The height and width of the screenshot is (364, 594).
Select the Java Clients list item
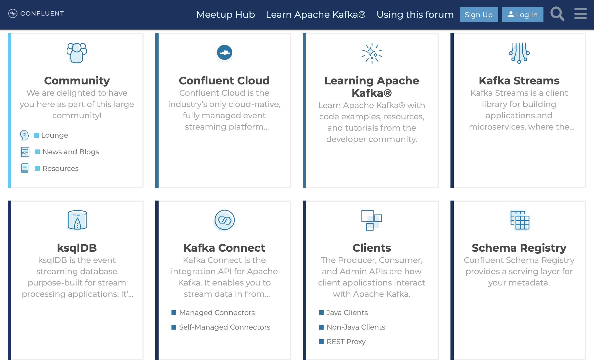pyautogui.click(x=348, y=313)
